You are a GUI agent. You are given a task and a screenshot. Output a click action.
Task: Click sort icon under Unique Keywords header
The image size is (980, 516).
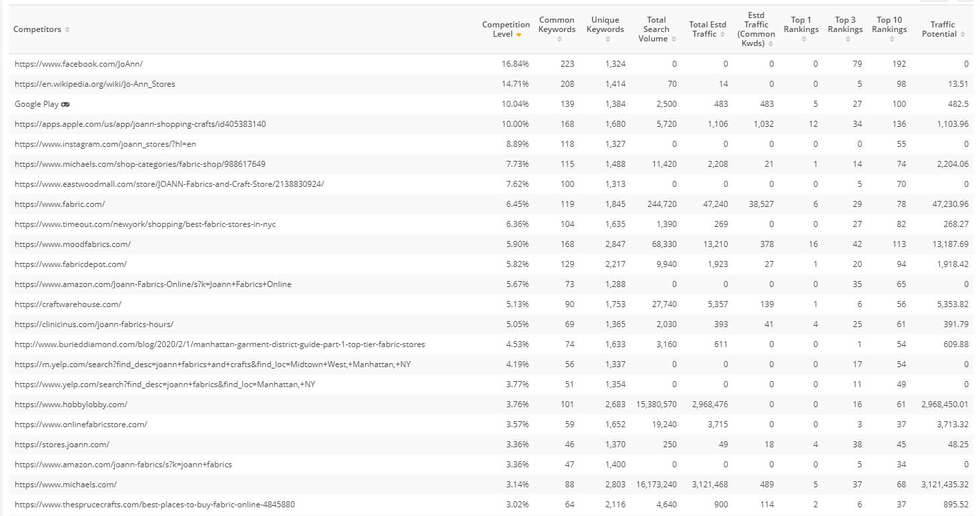[607, 39]
